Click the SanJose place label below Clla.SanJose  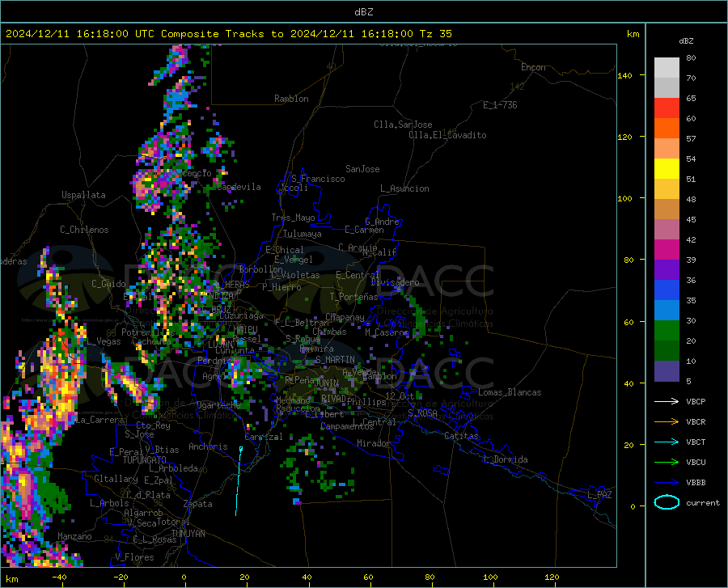tap(362, 169)
